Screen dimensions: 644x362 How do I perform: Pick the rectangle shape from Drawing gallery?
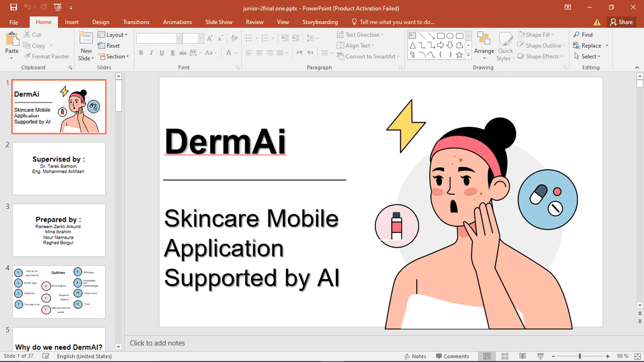(441, 36)
